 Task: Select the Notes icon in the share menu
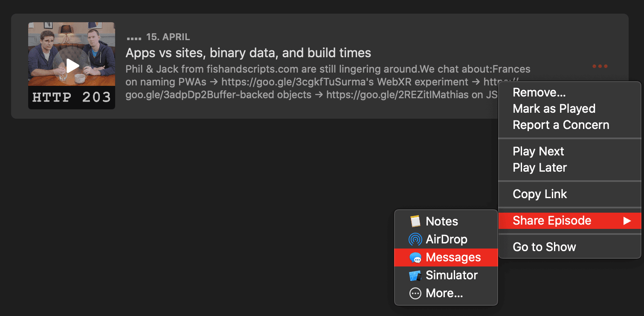pos(415,221)
